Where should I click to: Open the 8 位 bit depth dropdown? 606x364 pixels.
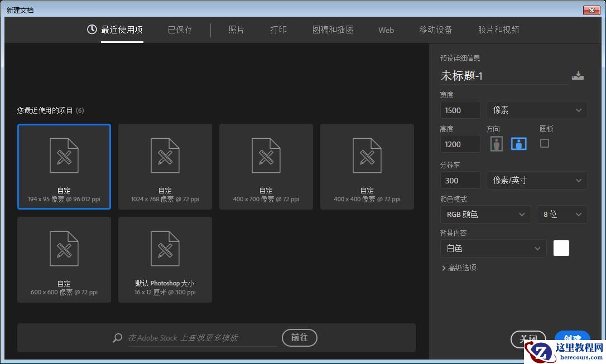[562, 214]
